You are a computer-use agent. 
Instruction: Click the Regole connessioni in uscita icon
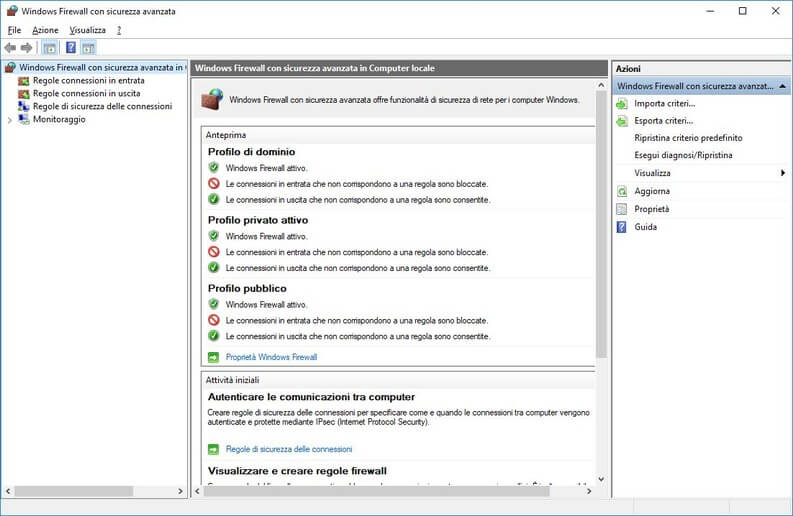click(24, 94)
